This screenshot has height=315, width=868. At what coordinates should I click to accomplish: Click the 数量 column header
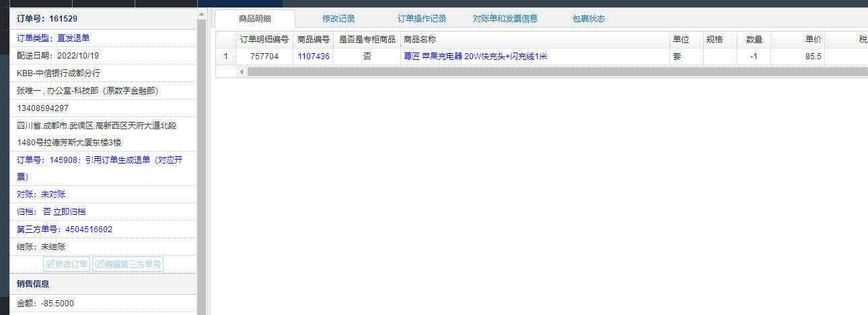[x=754, y=40]
